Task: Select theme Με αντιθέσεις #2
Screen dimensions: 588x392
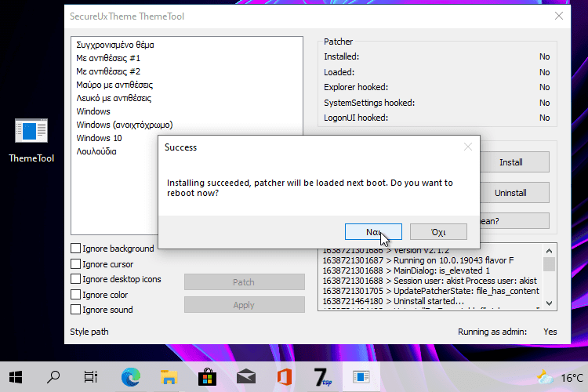Action: coord(108,71)
